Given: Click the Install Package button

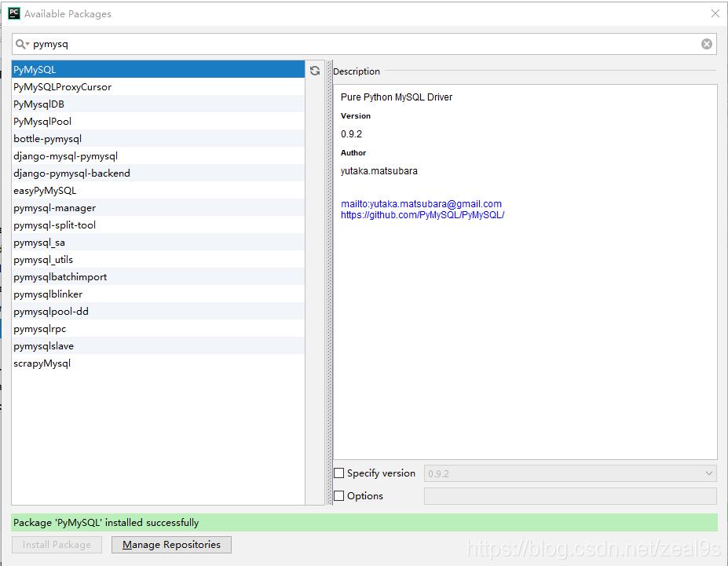Looking at the screenshot, I should (57, 544).
